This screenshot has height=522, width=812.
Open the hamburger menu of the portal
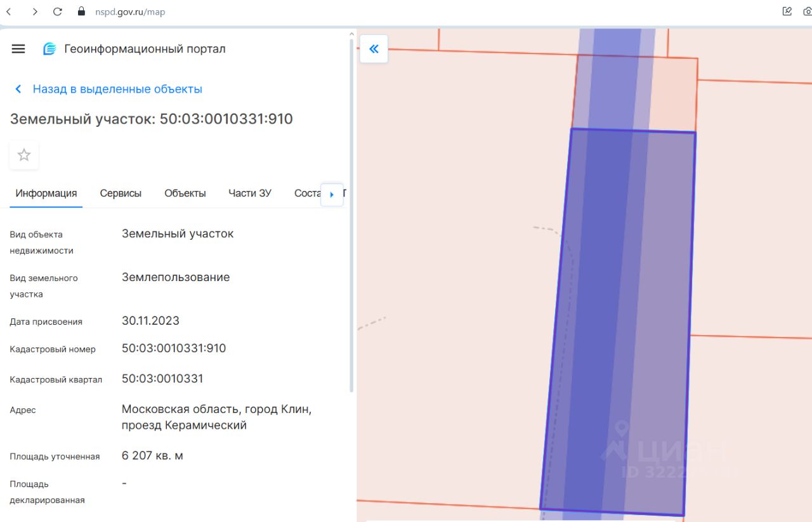pyautogui.click(x=18, y=49)
